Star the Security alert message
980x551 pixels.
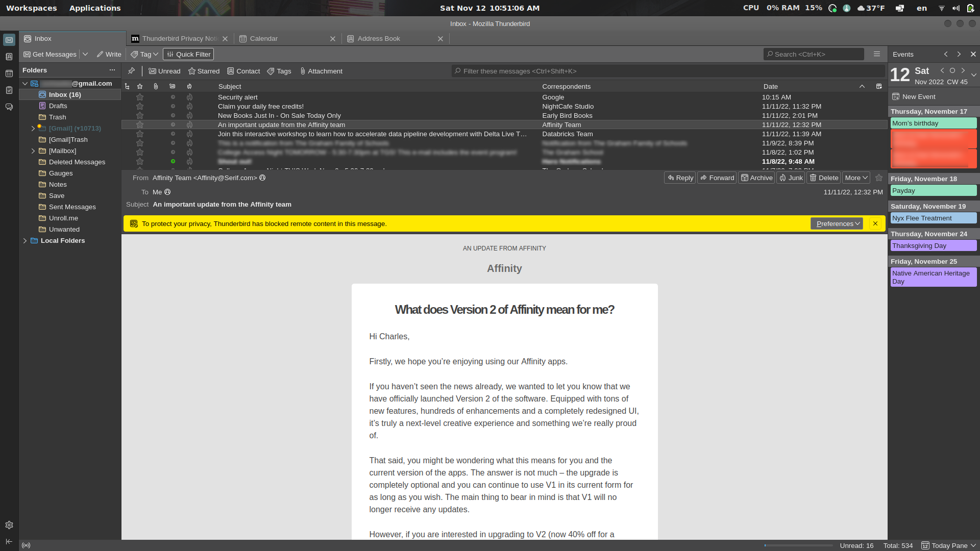click(140, 97)
